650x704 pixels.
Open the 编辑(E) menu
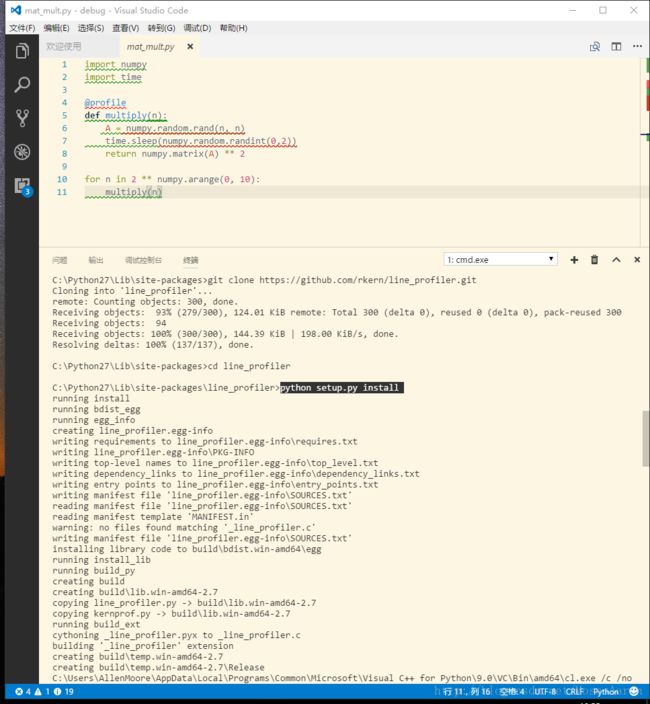click(x=57, y=28)
